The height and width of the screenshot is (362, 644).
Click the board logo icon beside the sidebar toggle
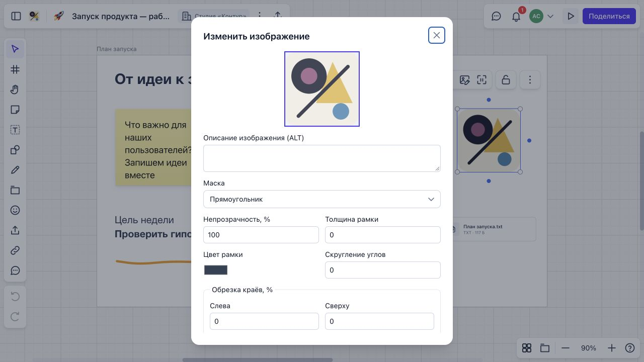pyautogui.click(x=34, y=16)
